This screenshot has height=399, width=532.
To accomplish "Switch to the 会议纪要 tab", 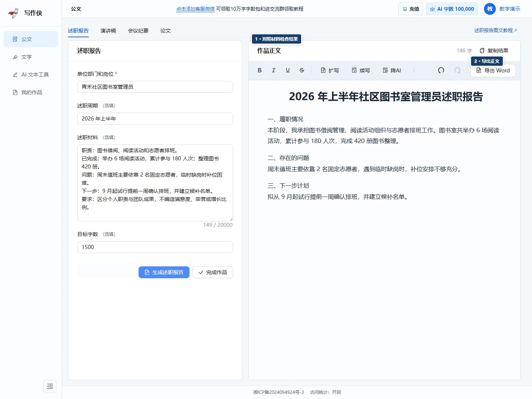I will coord(138,31).
